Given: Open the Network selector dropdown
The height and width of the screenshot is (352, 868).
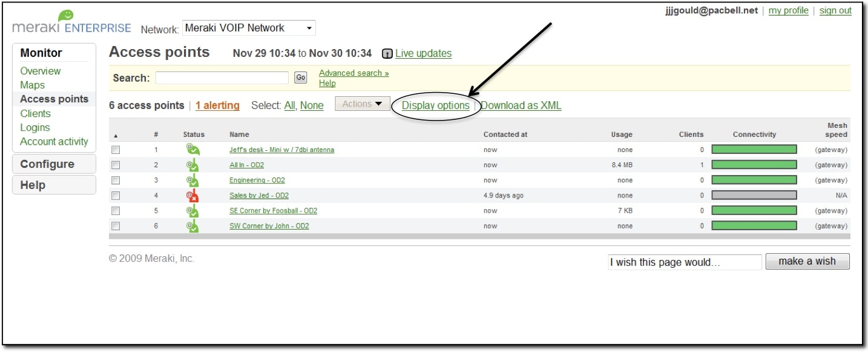Looking at the screenshot, I should (249, 28).
